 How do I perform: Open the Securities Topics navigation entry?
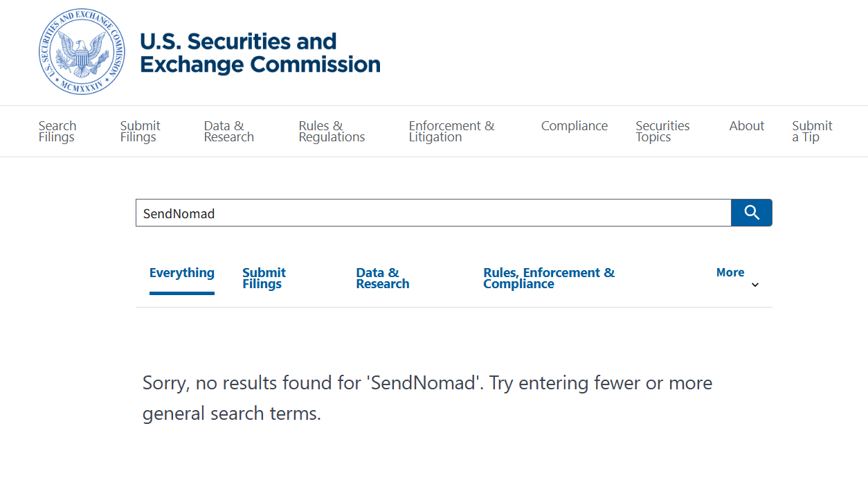[x=662, y=131]
